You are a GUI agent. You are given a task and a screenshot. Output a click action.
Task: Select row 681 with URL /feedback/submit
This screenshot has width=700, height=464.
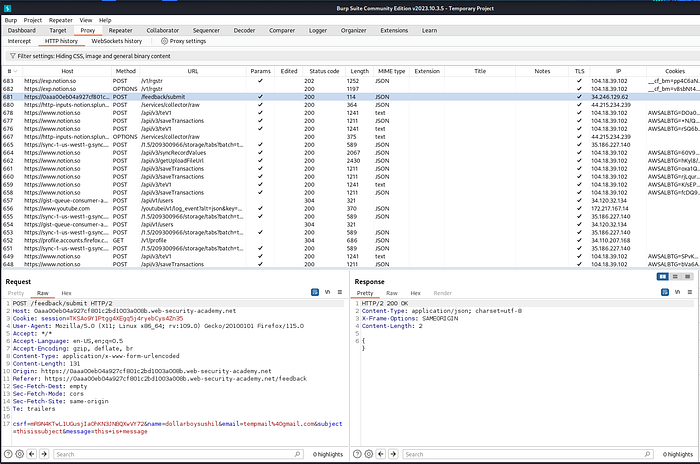[x=350, y=97]
